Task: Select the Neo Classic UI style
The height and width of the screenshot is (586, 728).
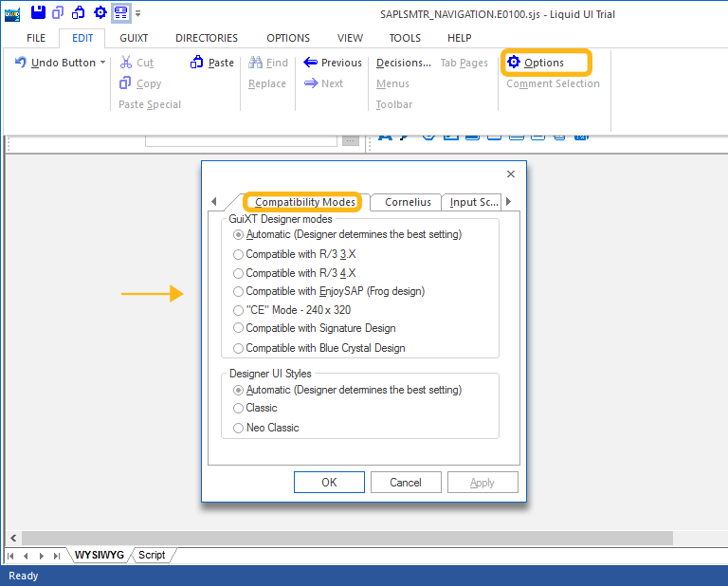Action: pos(239,428)
